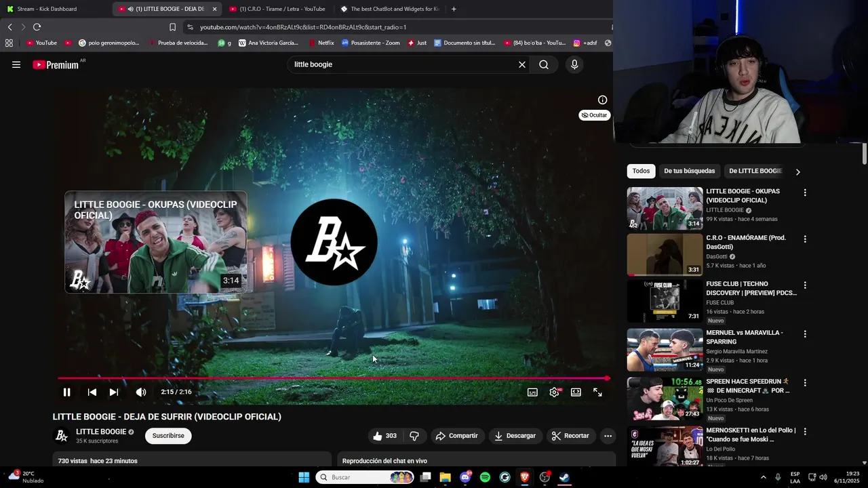Toggle subtitles on the player

click(532, 392)
